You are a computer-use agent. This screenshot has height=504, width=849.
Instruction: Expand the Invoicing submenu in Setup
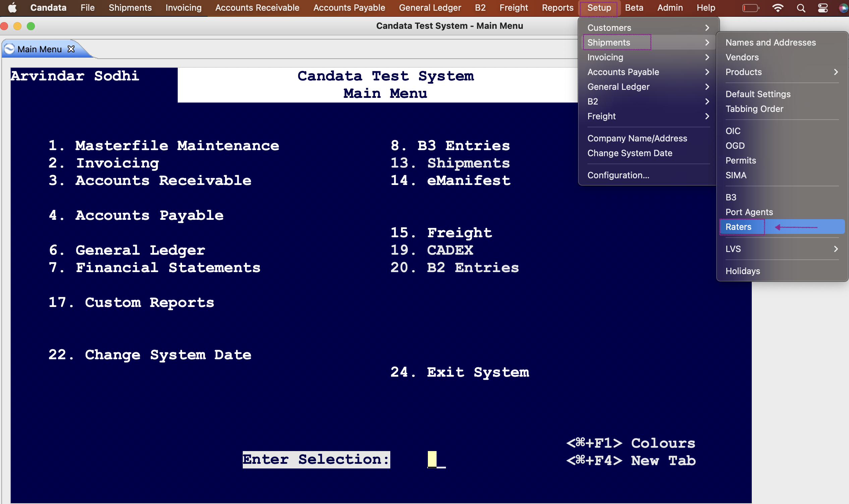pyautogui.click(x=648, y=57)
